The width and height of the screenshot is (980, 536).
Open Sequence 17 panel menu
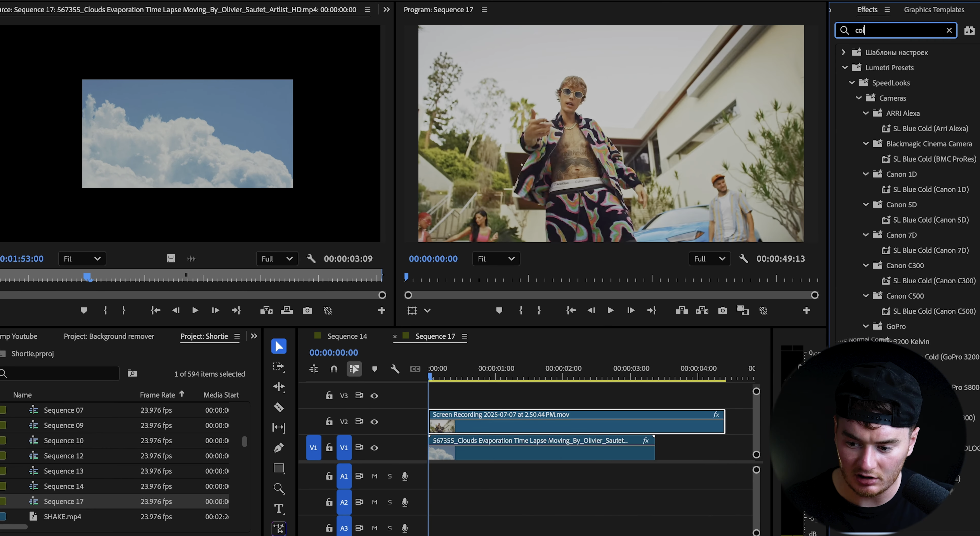tap(464, 336)
